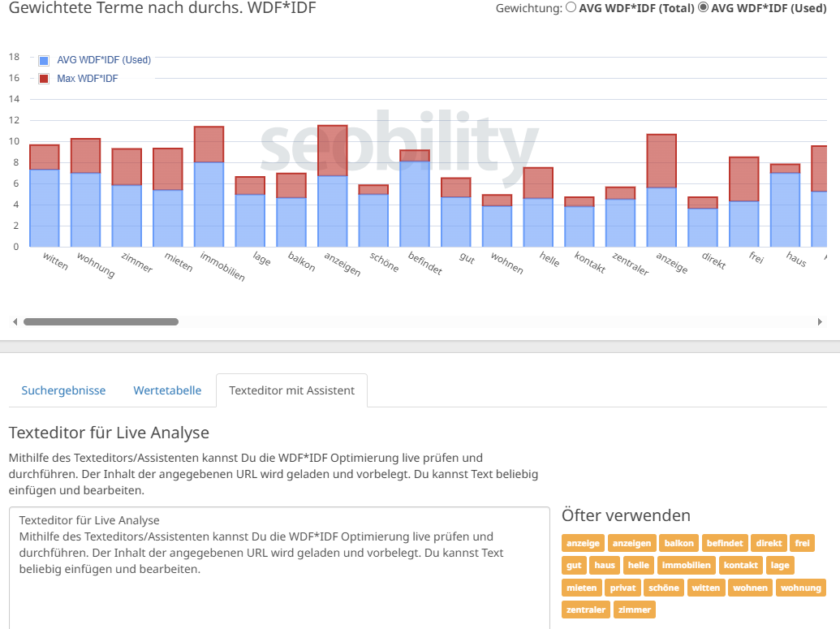This screenshot has height=629, width=840.
Task: Select the Texteditor mit Assistent tab
Action: coord(292,390)
